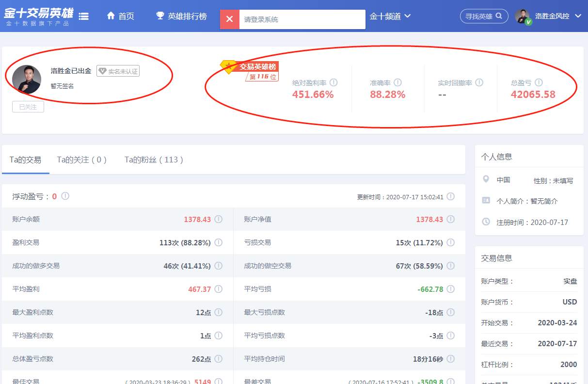Click info icon in 平均亏损 row

(x=451, y=289)
